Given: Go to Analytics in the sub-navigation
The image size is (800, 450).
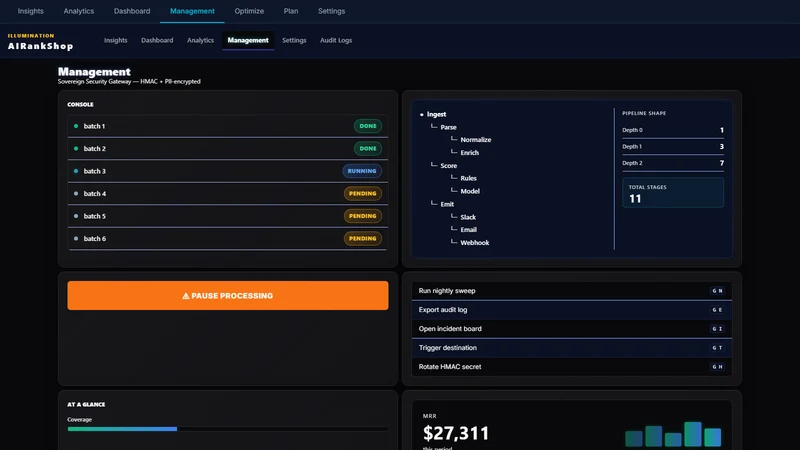Looking at the screenshot, I should 201,40.
